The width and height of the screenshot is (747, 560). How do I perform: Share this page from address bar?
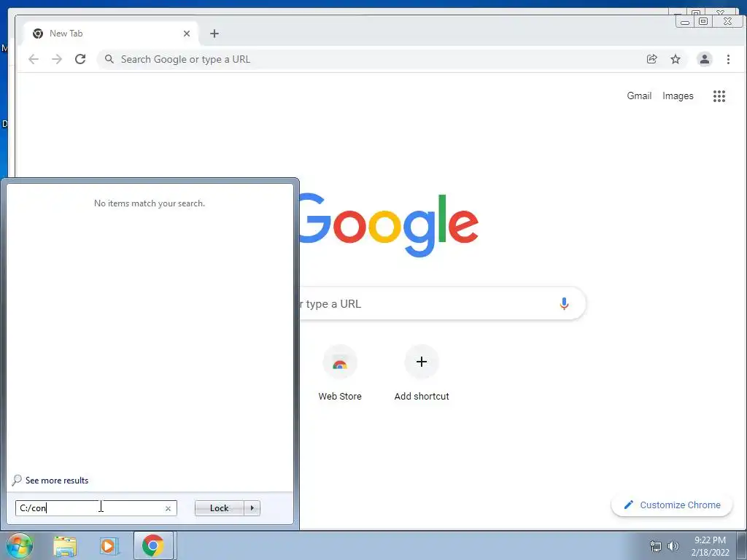pos(651,59)
